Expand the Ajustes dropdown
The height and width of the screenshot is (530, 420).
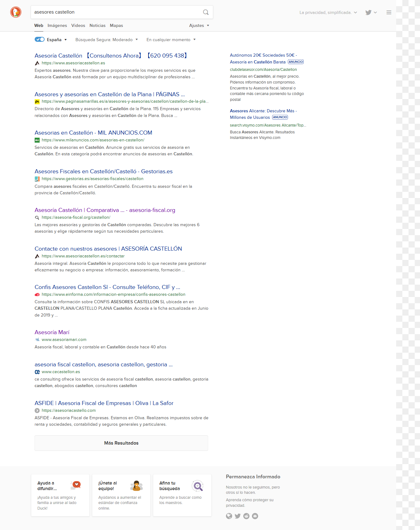pyautogui.click(x=199, y=25)
